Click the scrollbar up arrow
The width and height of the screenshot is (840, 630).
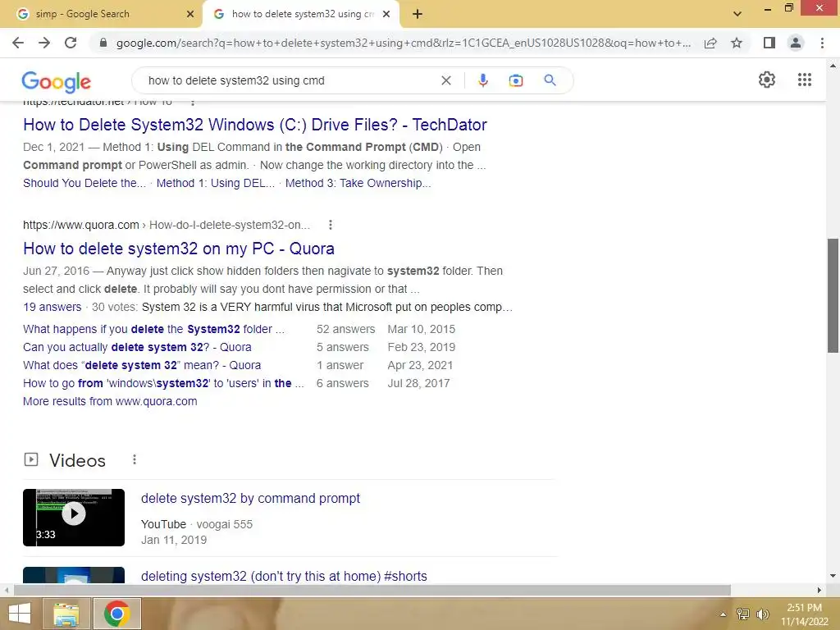[833, 66]
